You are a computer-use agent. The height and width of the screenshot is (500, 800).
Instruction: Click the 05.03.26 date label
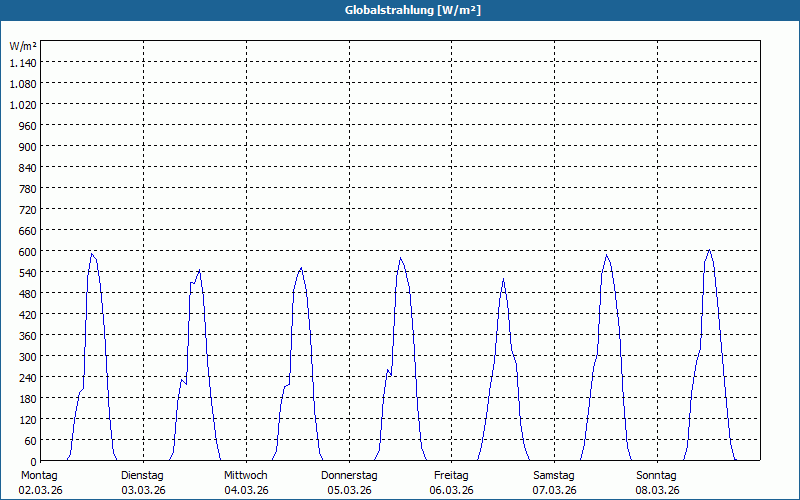point(349,491)
